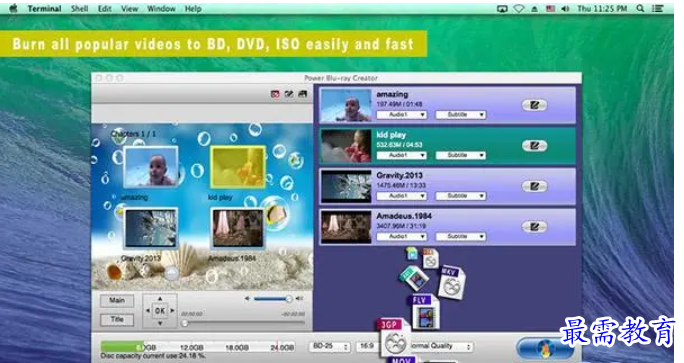Click the system volume icon in menu bar
Image resolution: width=684 pixels, height=363 pixels.
[x=566, y=8]
